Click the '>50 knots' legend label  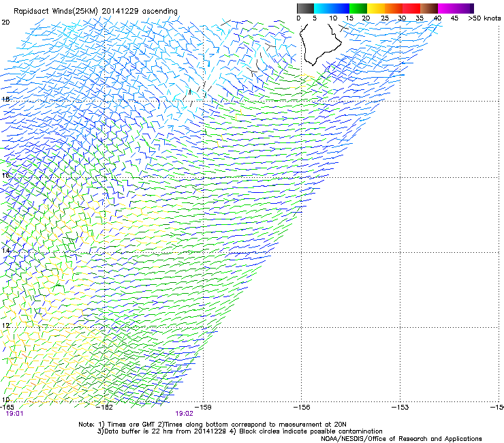click(484, 18)
